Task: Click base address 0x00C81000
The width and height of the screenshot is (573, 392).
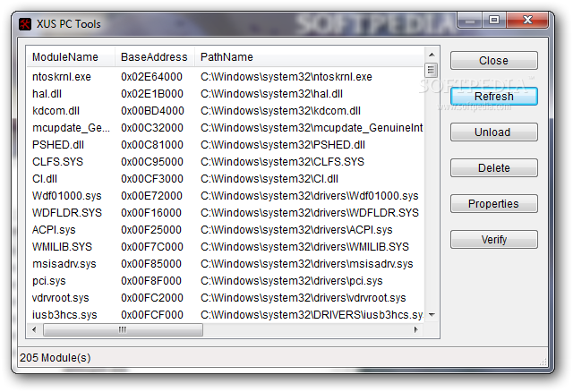Action: tap(152, 145)
